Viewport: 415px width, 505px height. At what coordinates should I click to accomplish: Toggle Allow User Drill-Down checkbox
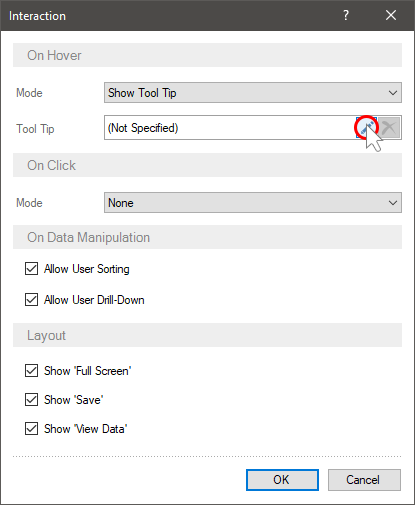click(x=31, y=300)
